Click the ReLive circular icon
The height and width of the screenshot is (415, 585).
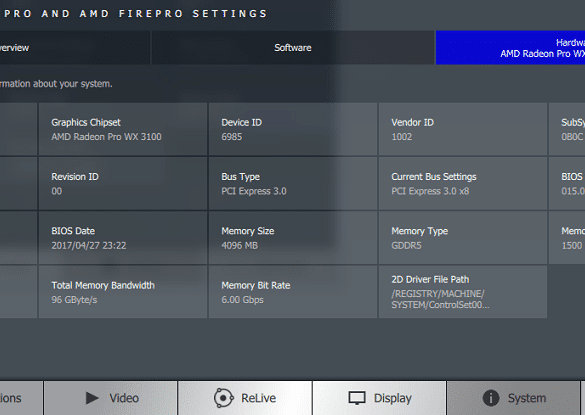[x=223, y=398]
